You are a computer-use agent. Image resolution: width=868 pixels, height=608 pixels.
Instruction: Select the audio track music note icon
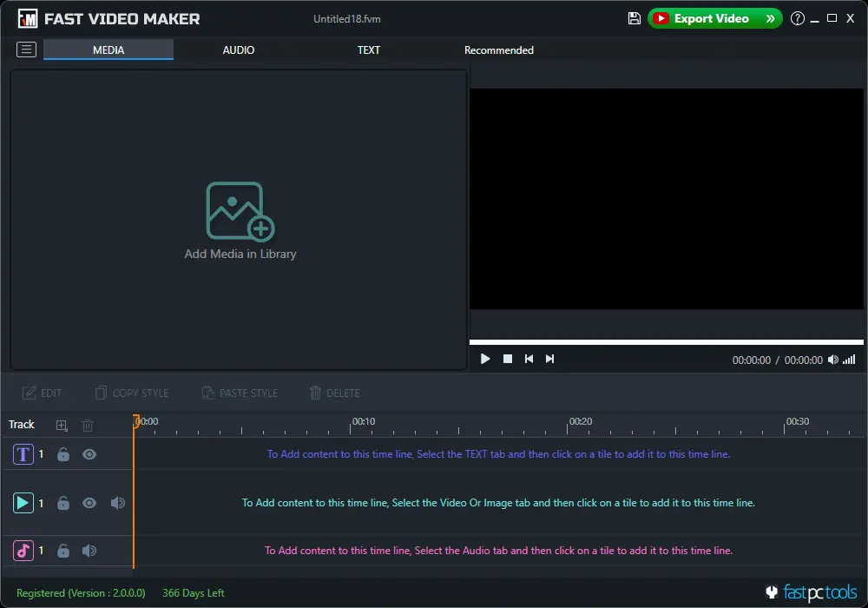23,551
